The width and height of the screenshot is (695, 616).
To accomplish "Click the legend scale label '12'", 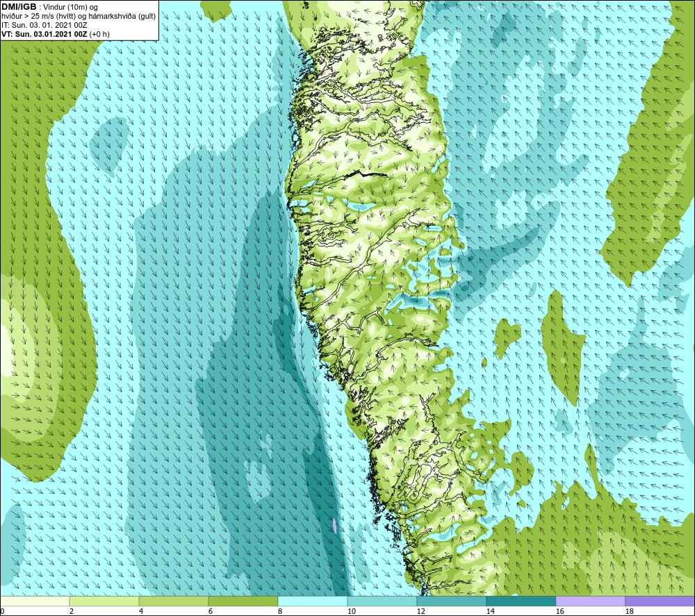I will pyautogui.click(x=420, y=612).
